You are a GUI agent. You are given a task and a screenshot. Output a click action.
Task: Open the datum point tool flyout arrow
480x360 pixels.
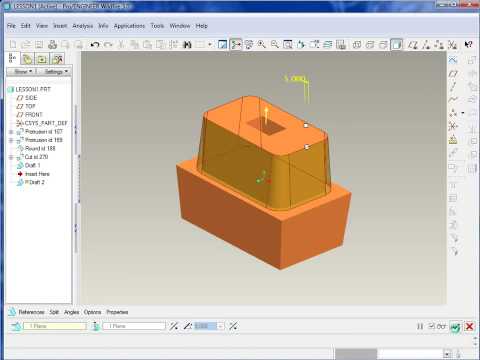pos(463,113)
